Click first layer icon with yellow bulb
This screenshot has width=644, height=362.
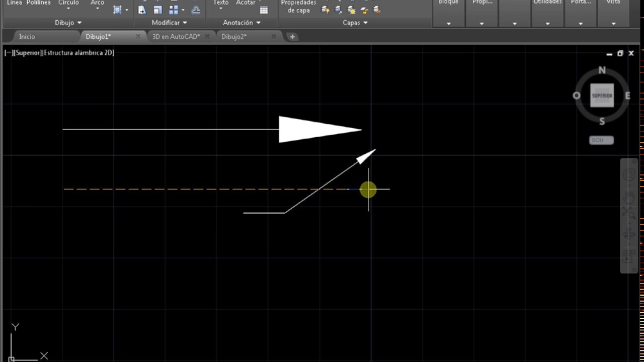326,10
